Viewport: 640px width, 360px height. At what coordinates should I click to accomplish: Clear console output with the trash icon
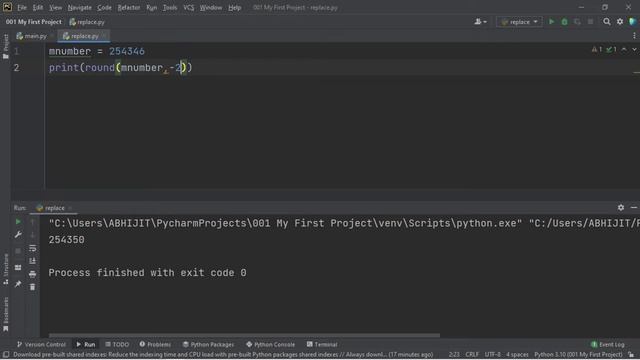click(33, 287)
